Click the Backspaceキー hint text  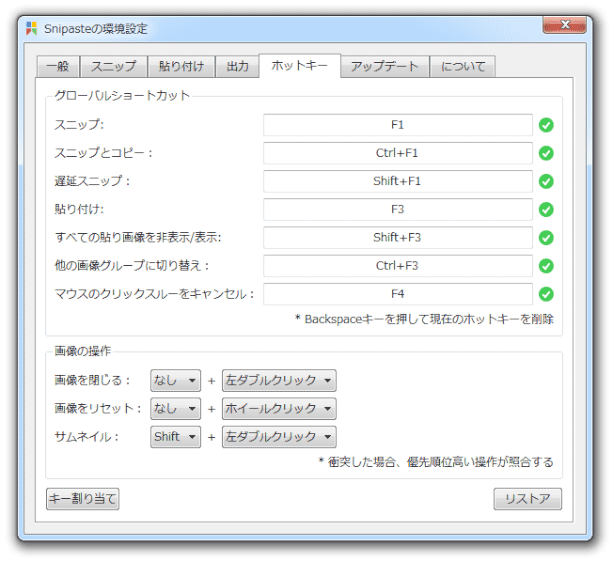(x=424, y=319)
